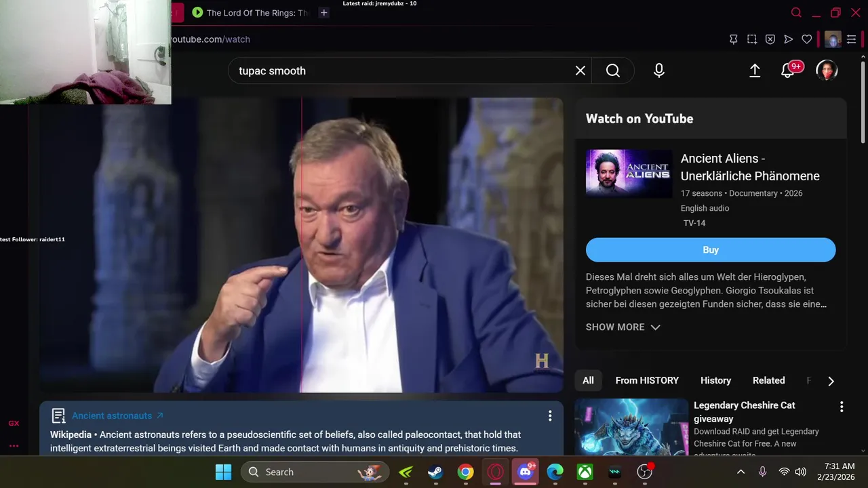
Task: Click the 17 seasons • Documentary • 2026 text
Action: tap(742, 193)
